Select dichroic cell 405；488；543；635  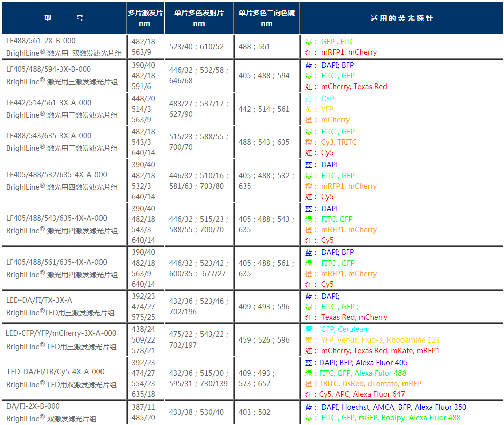[x=267, y=224]
